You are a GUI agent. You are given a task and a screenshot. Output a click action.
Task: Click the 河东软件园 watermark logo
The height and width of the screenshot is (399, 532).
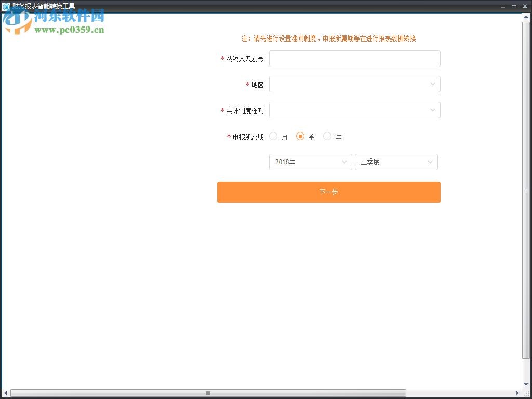point(16,21)
